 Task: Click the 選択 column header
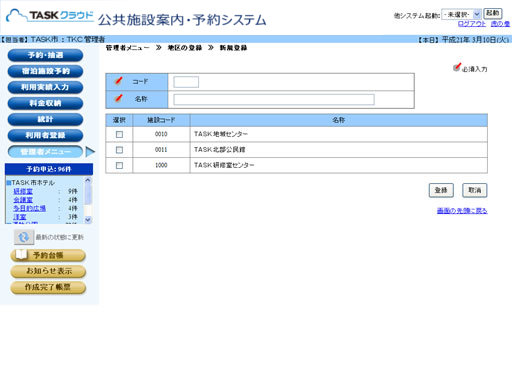pos(119,120)
